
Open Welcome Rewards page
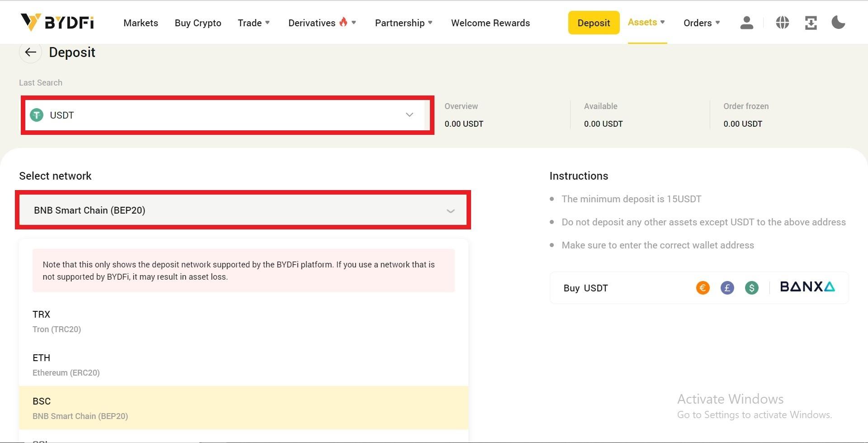(x=491, y=23)
